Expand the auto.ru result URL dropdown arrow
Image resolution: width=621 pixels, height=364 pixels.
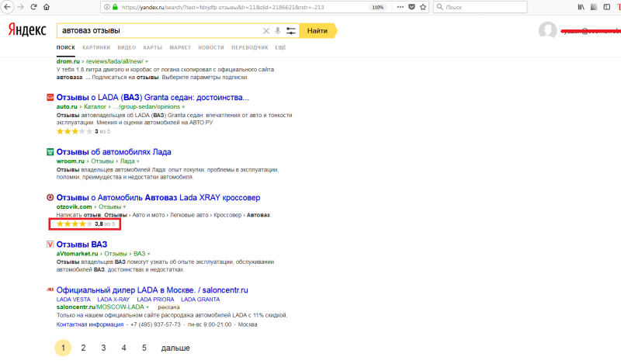point(183,107)
